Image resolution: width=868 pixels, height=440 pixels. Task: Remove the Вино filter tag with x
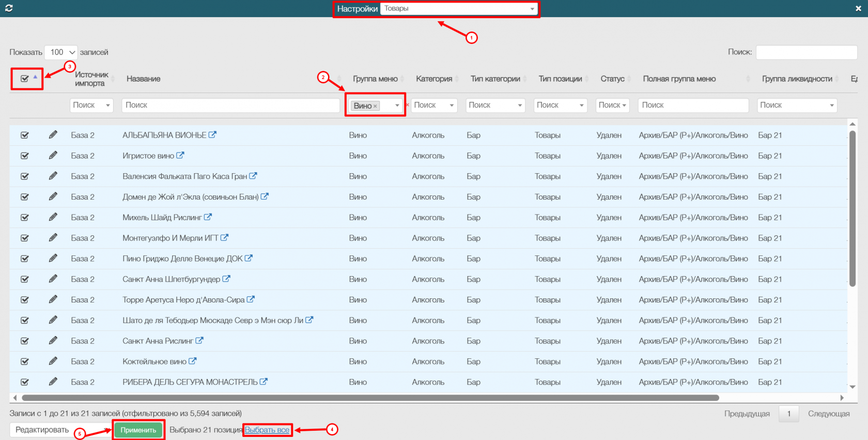pyautogui.click(x=375, y=106)
